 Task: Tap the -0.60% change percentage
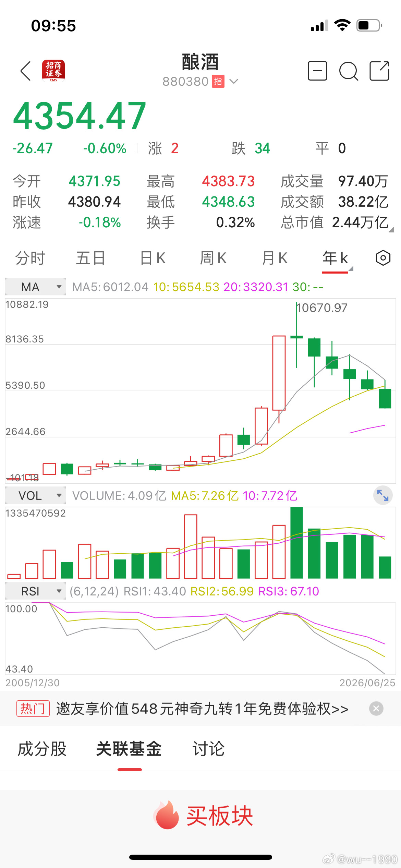pyautogui.click(x=105, y=148)
